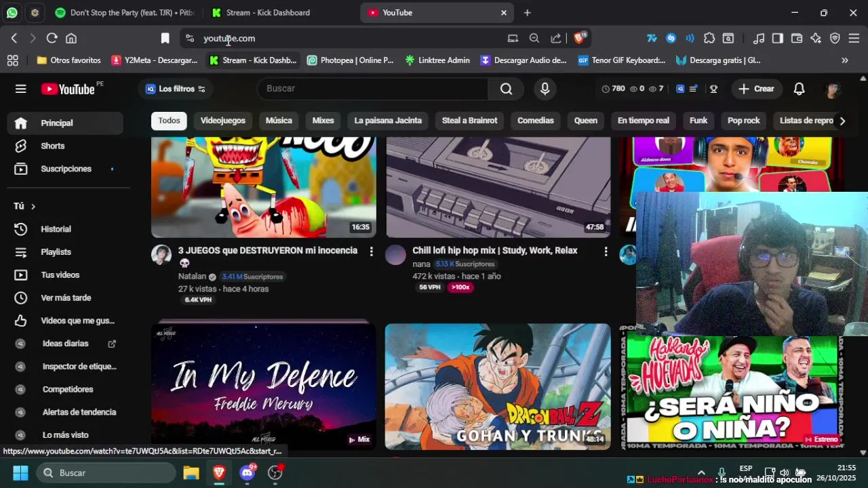Show hidden bookmarks with double chevron
The height and width of the screenshot is (488, 868).
click(845, 60)
